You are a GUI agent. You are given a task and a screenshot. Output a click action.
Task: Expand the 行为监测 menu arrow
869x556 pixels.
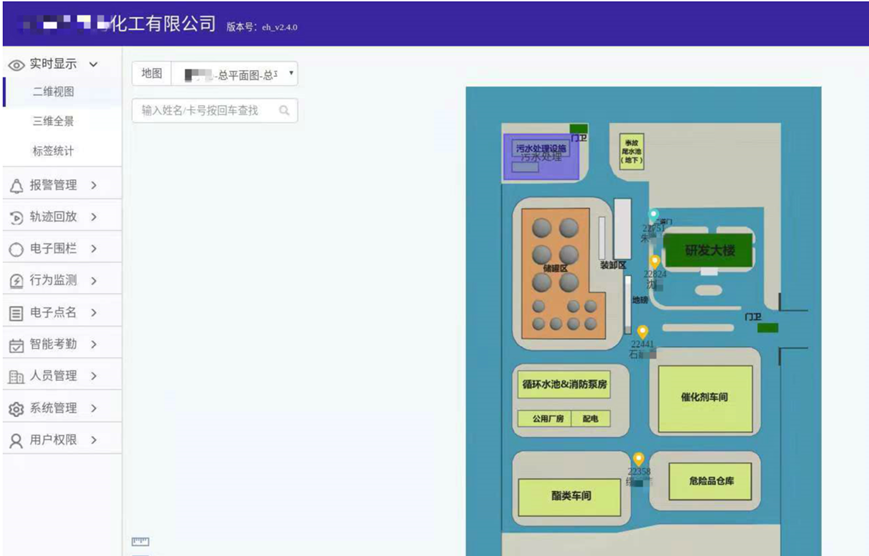tap(94, 280)
